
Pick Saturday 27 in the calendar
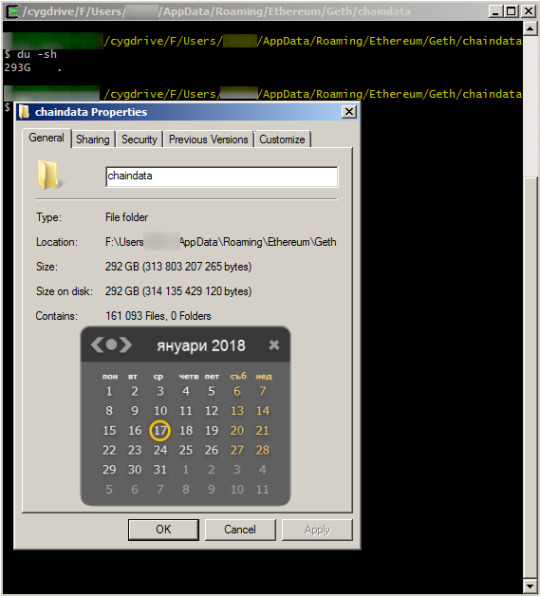click(237, 450)
